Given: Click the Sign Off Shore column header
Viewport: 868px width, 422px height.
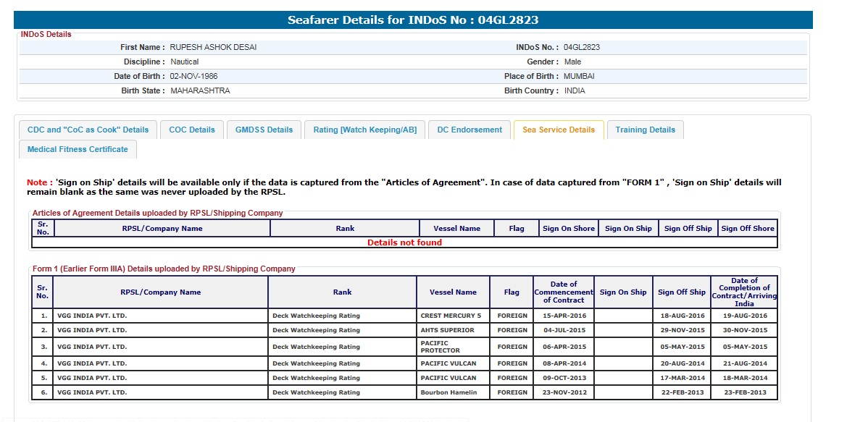Looking at the screenshot, I should click(748, 229).
